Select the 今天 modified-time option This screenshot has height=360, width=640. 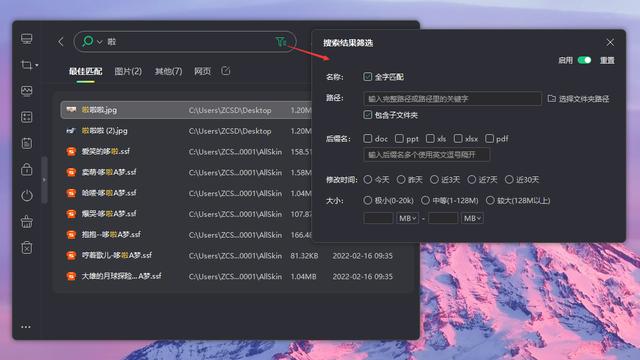(367, 179)
